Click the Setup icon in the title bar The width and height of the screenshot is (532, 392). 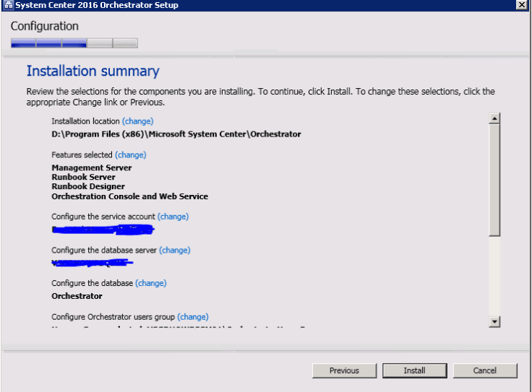tap(6, 5)
